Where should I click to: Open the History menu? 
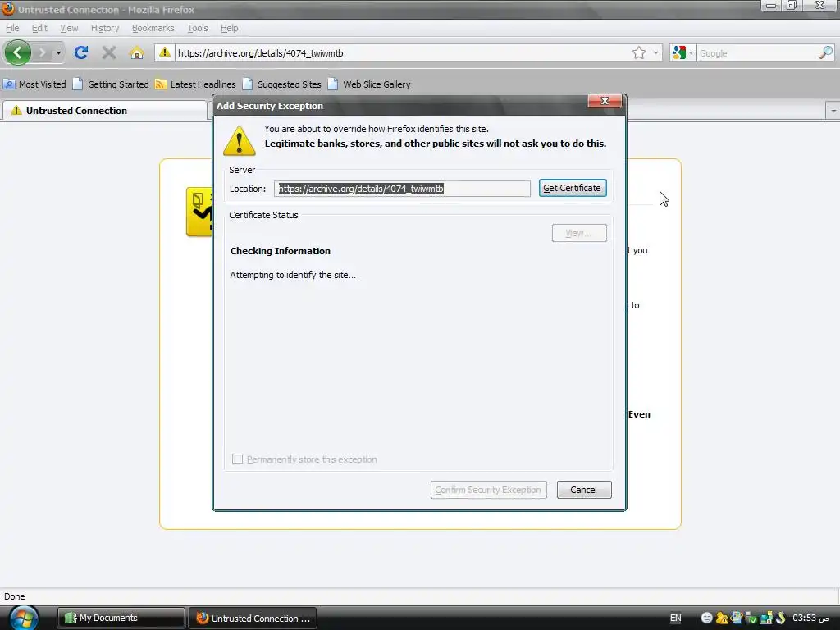104,28
